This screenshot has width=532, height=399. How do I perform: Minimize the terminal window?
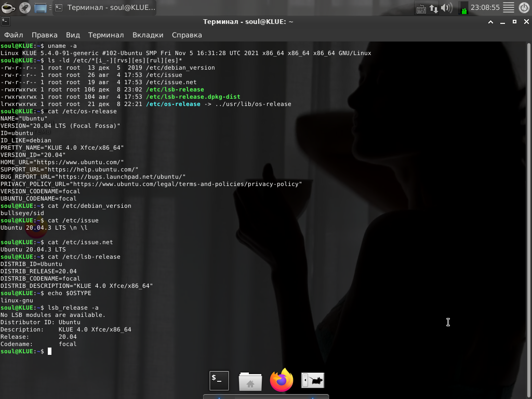tap(503, 22)
